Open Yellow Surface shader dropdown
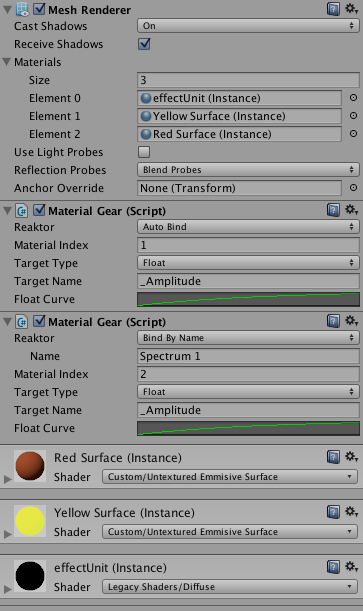The image size is (363, 611). (x=230, y=532)
